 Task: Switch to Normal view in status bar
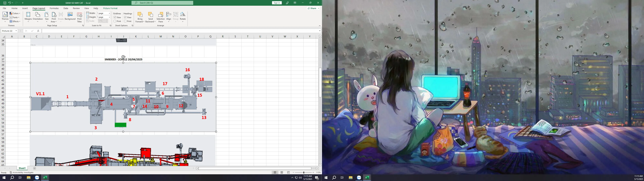point(275,172)
